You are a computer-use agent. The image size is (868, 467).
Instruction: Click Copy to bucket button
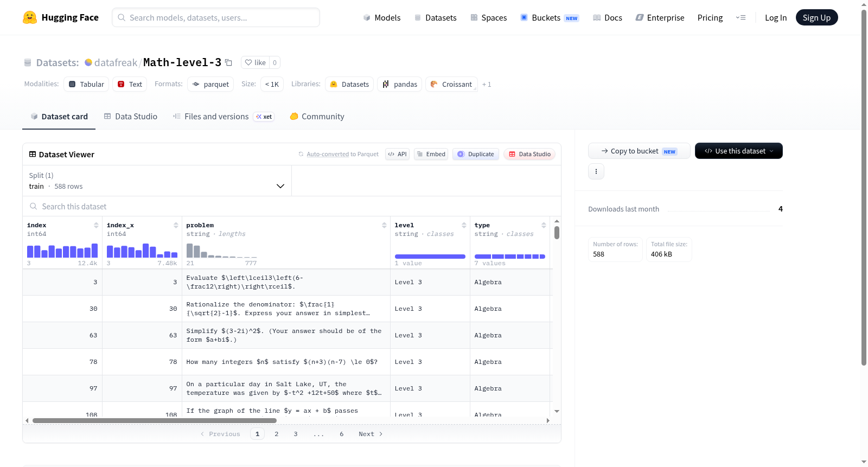[639, 151]
